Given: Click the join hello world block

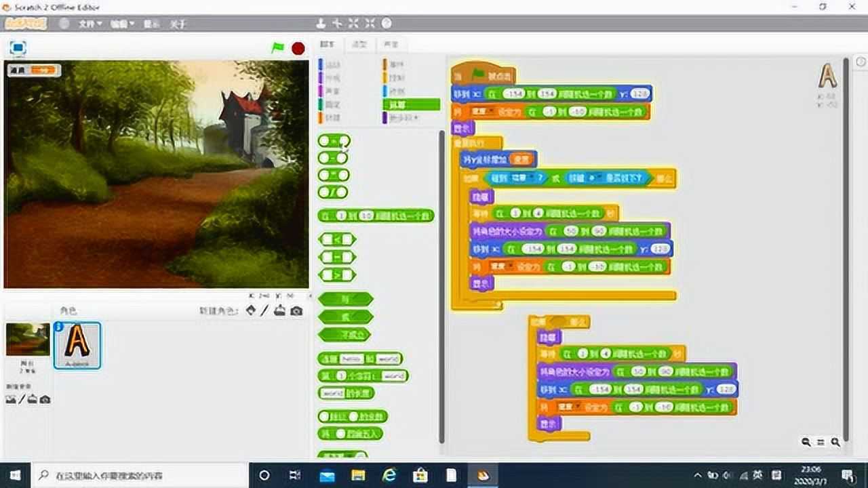Looking at the screenshot, I should (361, 359).
